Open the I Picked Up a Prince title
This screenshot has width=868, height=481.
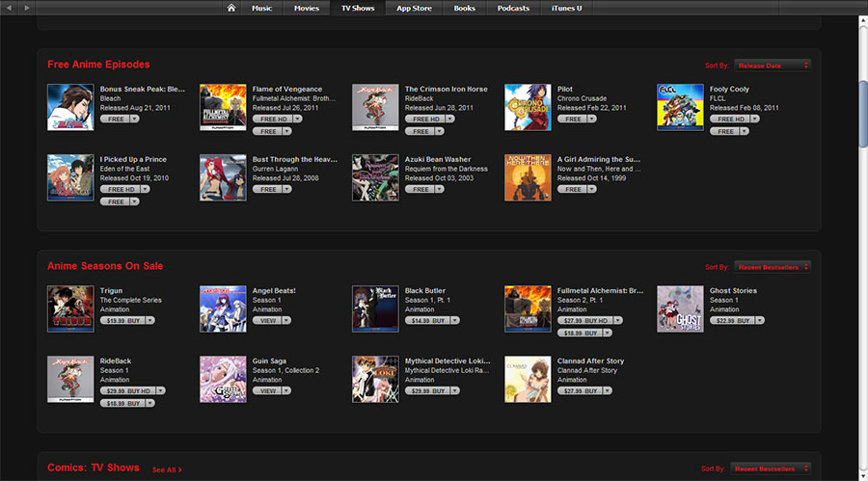pyautogui.click(x=133, y=159)
